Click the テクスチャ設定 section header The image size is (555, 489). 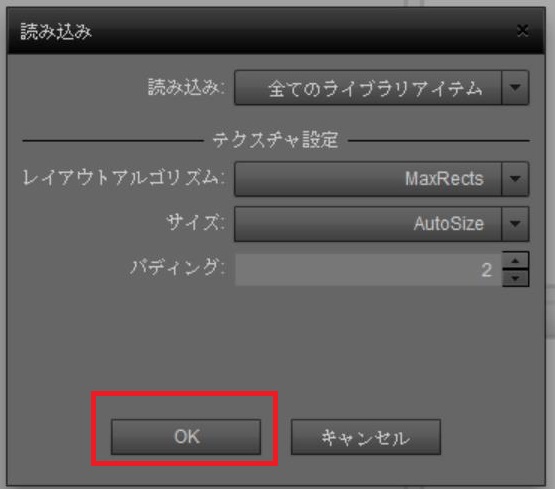coord(275,140)
